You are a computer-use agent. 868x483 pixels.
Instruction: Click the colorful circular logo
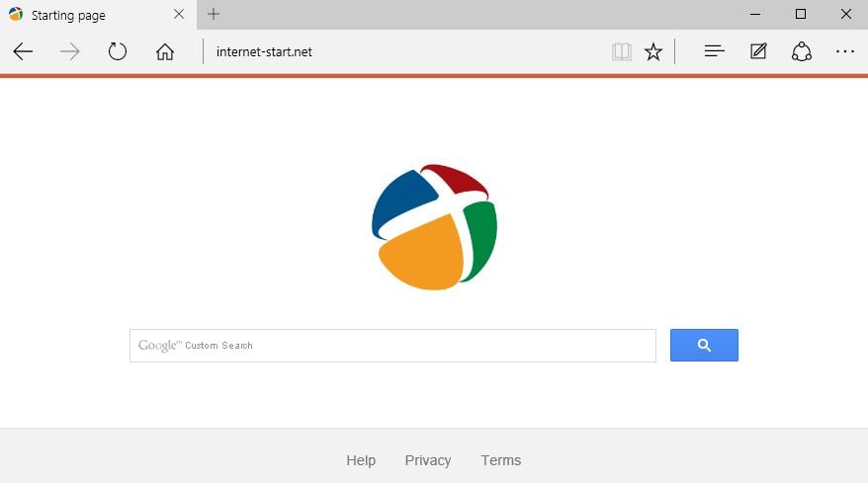pyautogui.click(x=434, y=227)
